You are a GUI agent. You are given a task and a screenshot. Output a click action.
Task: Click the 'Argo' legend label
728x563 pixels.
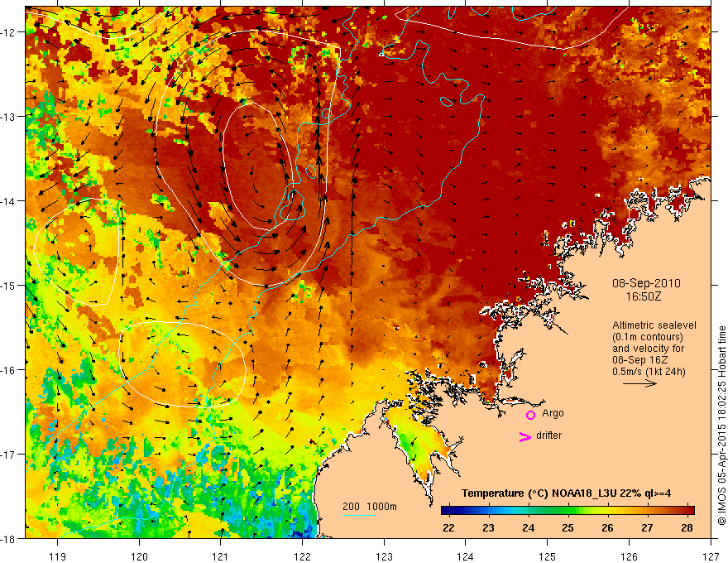click(x=553, y=413)
